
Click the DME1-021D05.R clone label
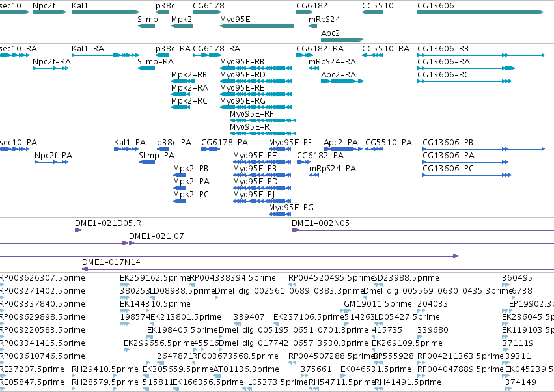click(108, 223)
